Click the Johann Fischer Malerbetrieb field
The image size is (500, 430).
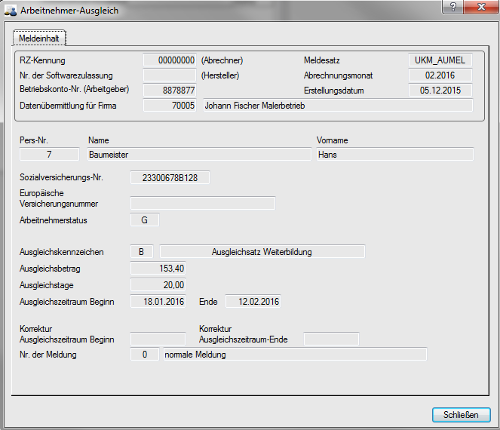pyautogui.click(x=338, y=106)
